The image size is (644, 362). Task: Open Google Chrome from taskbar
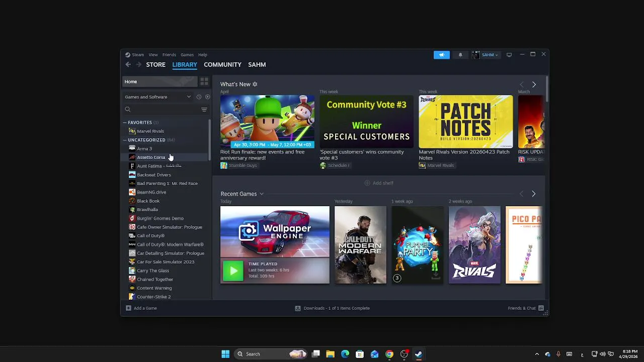pyautogui.click(x=389, y=354)
